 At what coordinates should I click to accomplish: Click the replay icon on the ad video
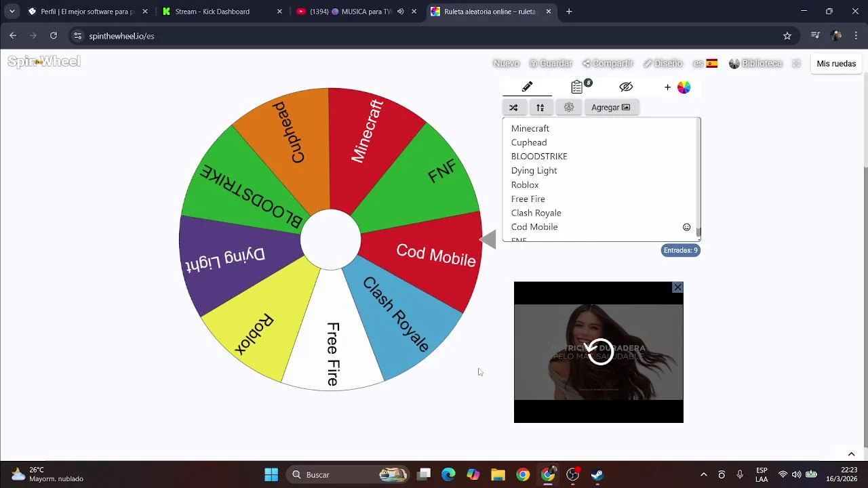599,352
